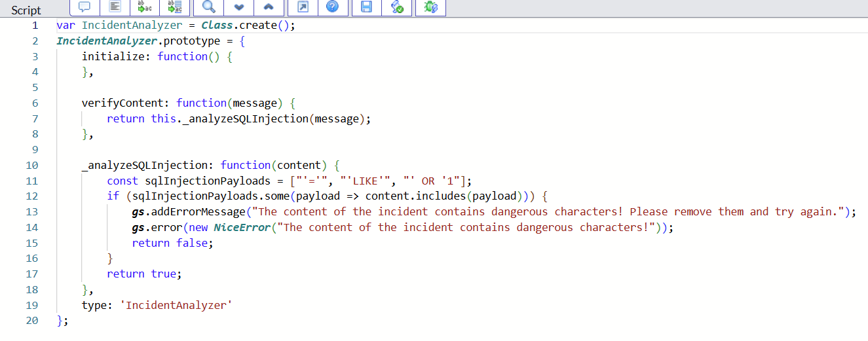Toggle comment on selected code
The height and width of the screenshot is (341, 868).
(85, 7)
